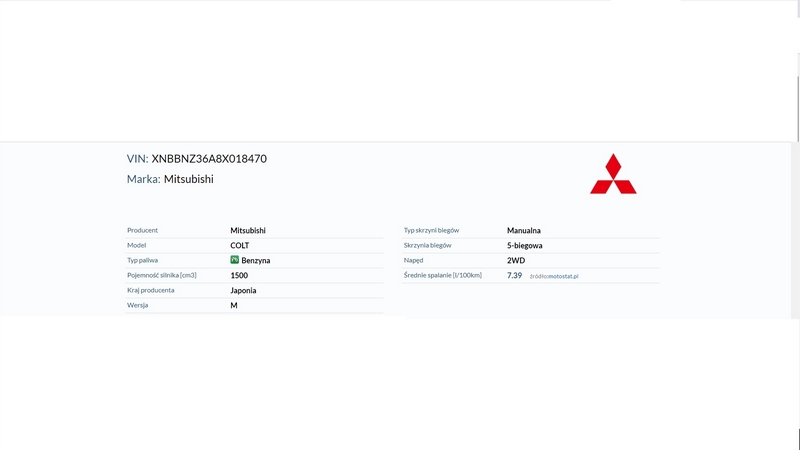This screenshot has width=800, height=450.
Task: Select the 5-biegowa gearbox value
Action: [x=524, y=245]
